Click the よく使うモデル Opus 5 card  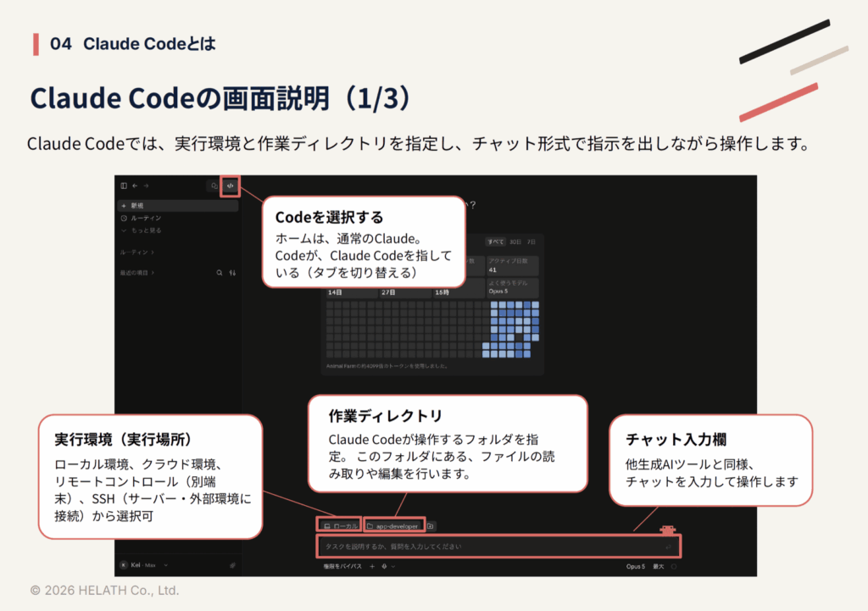(x=513, y=287)
